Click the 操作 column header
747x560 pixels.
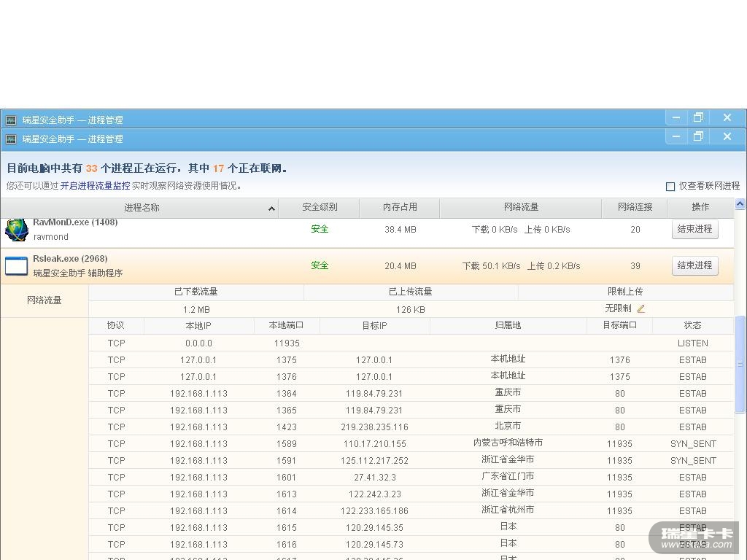click(700, 207)
